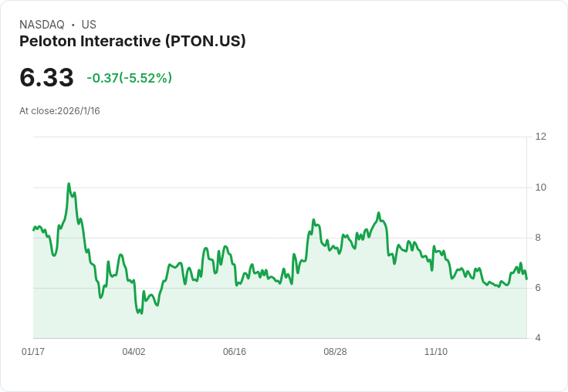Screen dimensions: 568x392
Task: Select the 12 value on price axis
Action: pos(541,137)
